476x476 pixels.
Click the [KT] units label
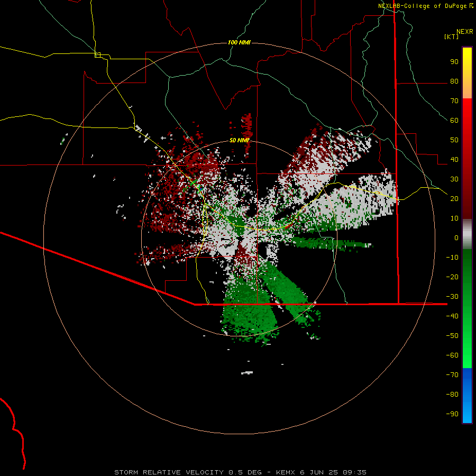tap(452, 36)
